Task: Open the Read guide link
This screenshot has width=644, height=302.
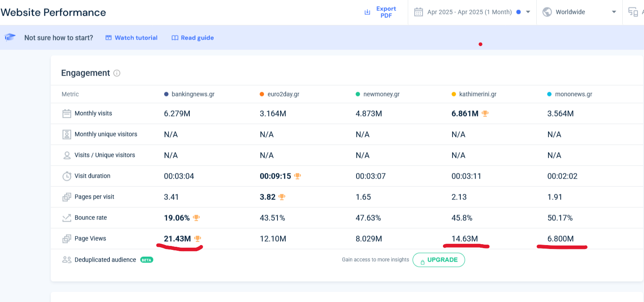Action: click(x=193, y=38)
